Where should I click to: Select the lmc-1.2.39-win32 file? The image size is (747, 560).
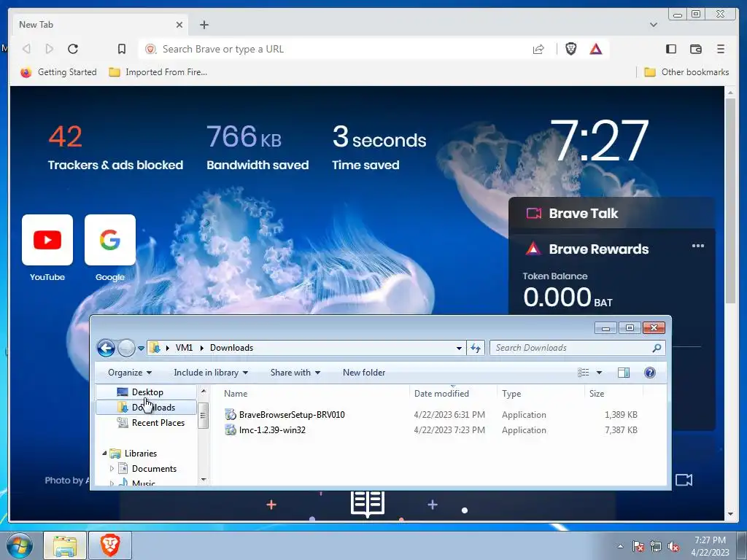click(272, 429)
